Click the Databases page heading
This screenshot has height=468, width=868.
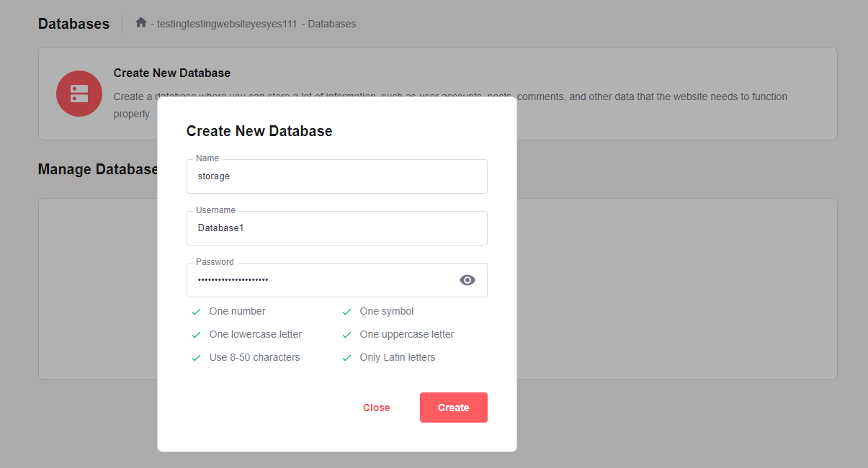(73, 23)
